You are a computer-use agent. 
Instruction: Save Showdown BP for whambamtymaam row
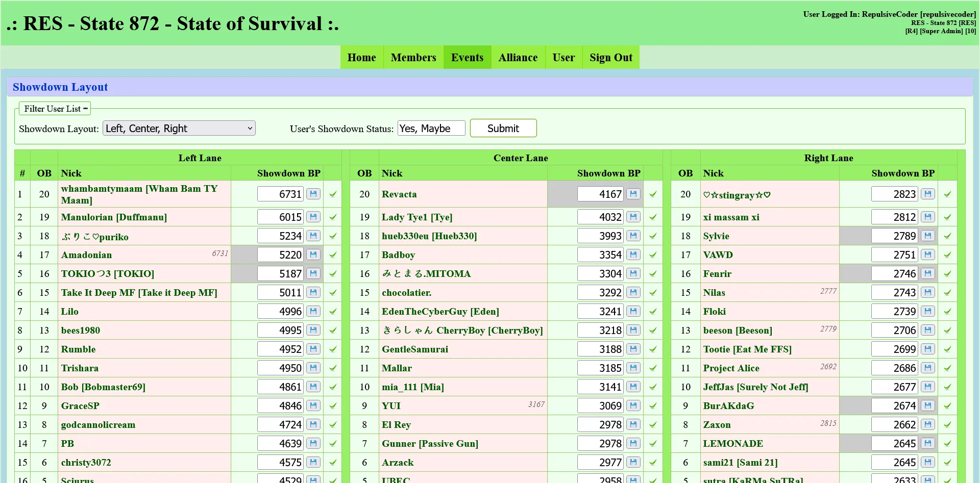(313, 194)
